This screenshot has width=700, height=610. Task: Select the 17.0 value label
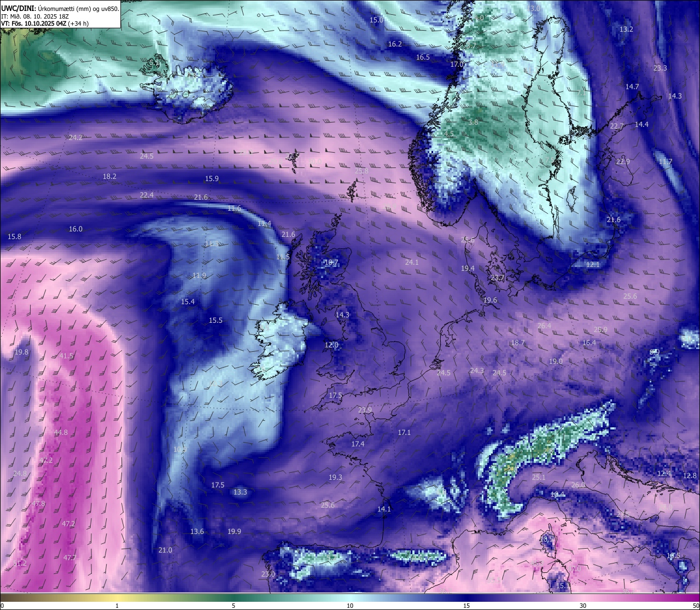point(457,64)
